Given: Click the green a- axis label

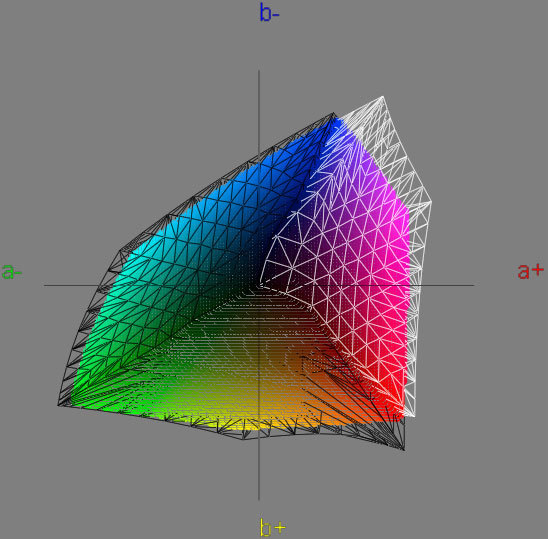Looking at the screenshot, I should pos(12,272).
